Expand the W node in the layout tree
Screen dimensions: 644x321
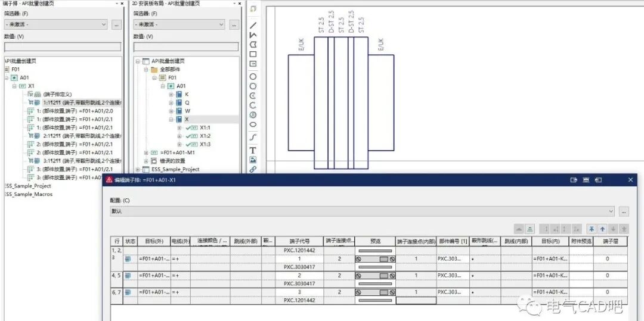pyautogui.click(x=171, y=111)
